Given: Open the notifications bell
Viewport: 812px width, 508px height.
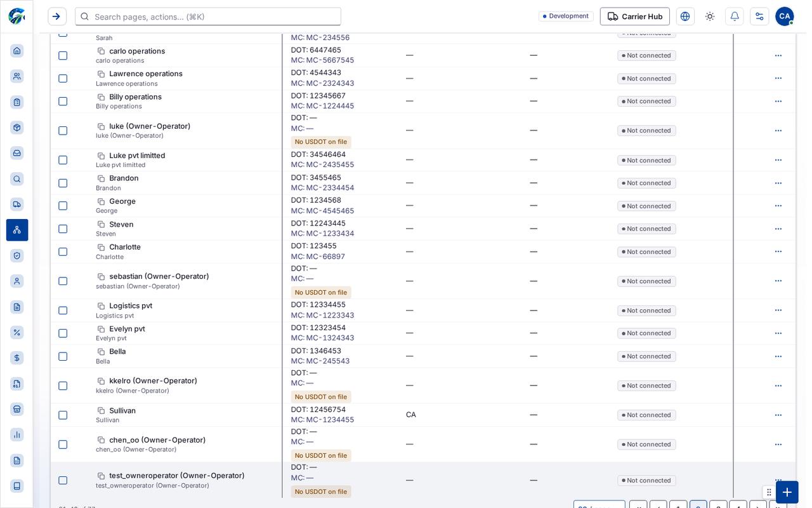Looking at the screenshot, I should click(735, 17).
